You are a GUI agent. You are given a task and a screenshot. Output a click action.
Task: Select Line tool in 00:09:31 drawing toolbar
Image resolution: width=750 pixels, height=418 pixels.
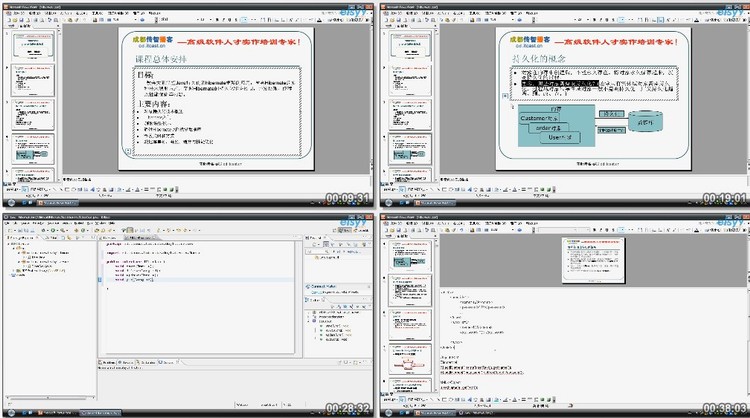(x=55, y=189)
